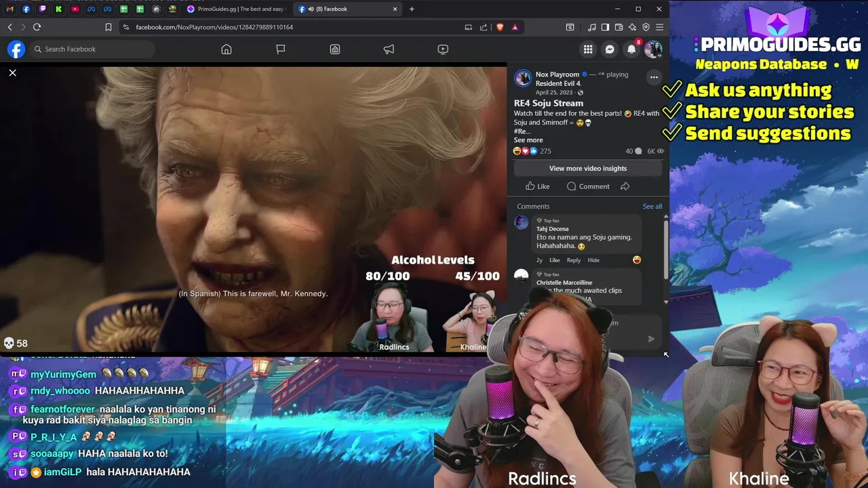This screenshot has height=488, width=868.
Task: Open site settings icon in address bar
Action: [125, 27]
